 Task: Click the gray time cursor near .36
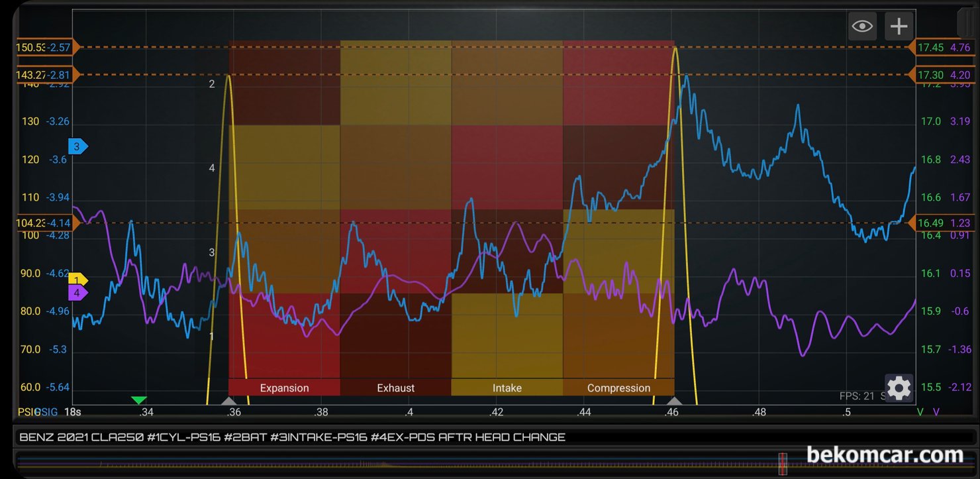pyautogui.click(x=228, y=401)
